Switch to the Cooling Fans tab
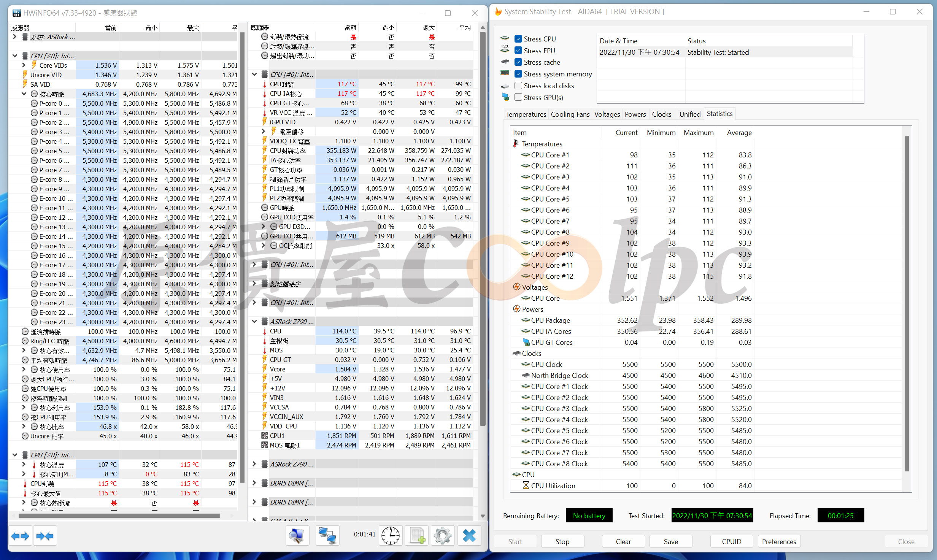The image size is (937, 560). [570, 114]
